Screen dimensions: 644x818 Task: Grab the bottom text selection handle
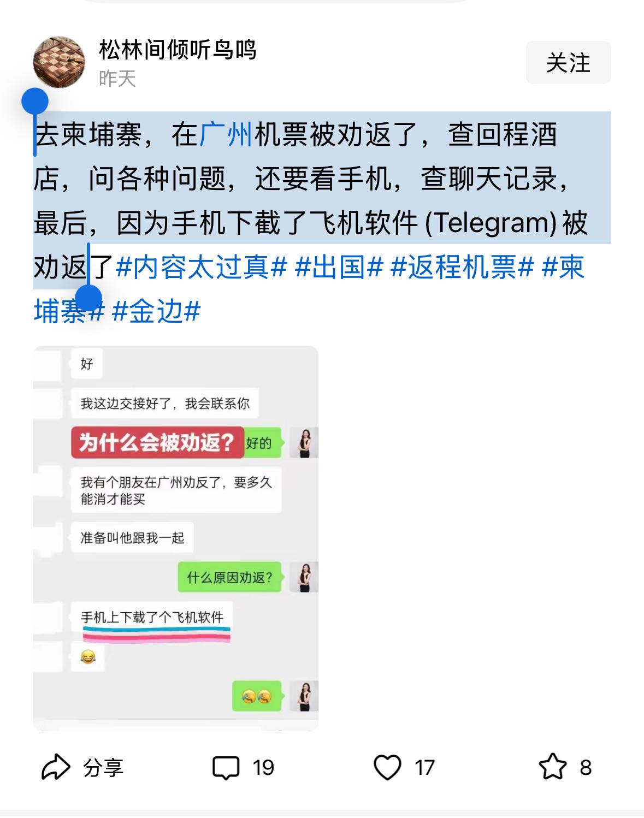(88, 298)
